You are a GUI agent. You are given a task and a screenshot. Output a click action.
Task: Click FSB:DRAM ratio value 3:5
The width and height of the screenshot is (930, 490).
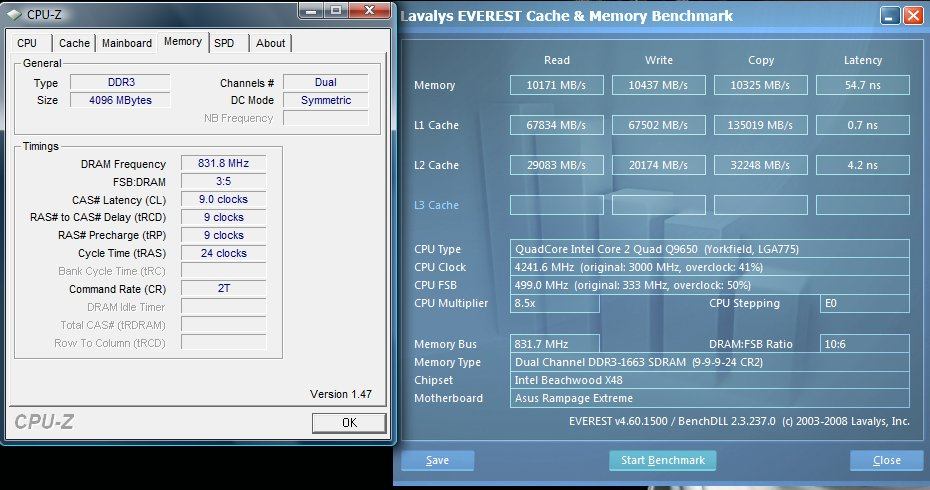(224, 181)
